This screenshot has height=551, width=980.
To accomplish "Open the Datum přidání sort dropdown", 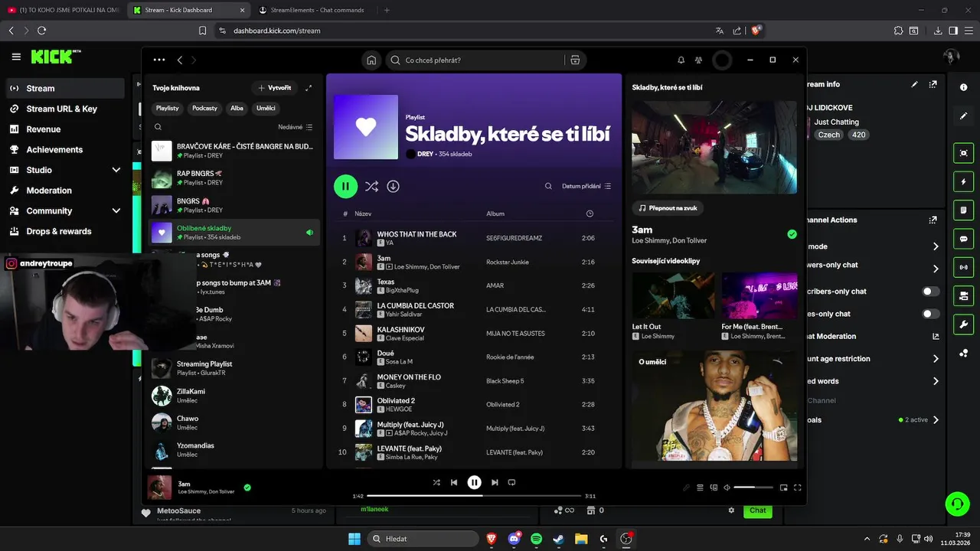I will click(x=586, y=186).
